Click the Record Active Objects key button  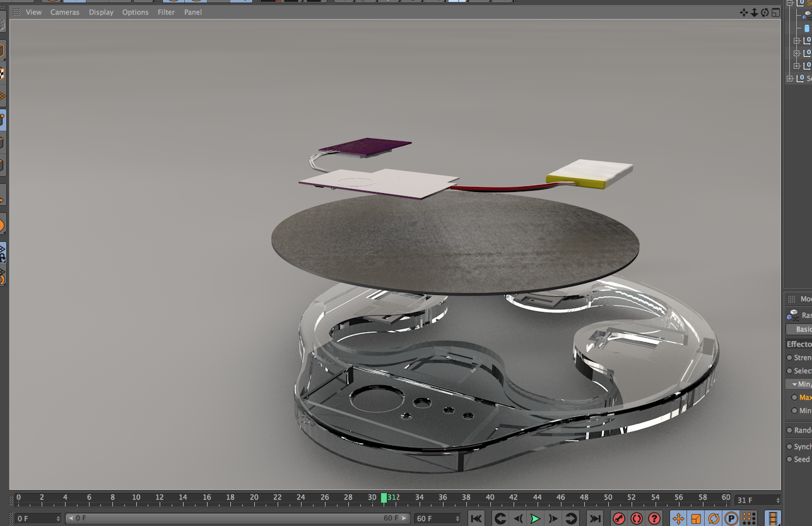click(619, 518)
